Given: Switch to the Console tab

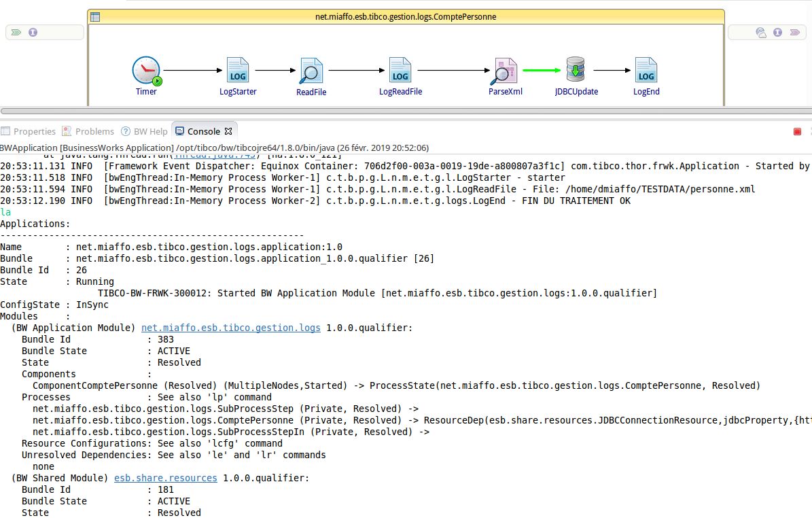Looking at the screenshot, I should 204,131.
